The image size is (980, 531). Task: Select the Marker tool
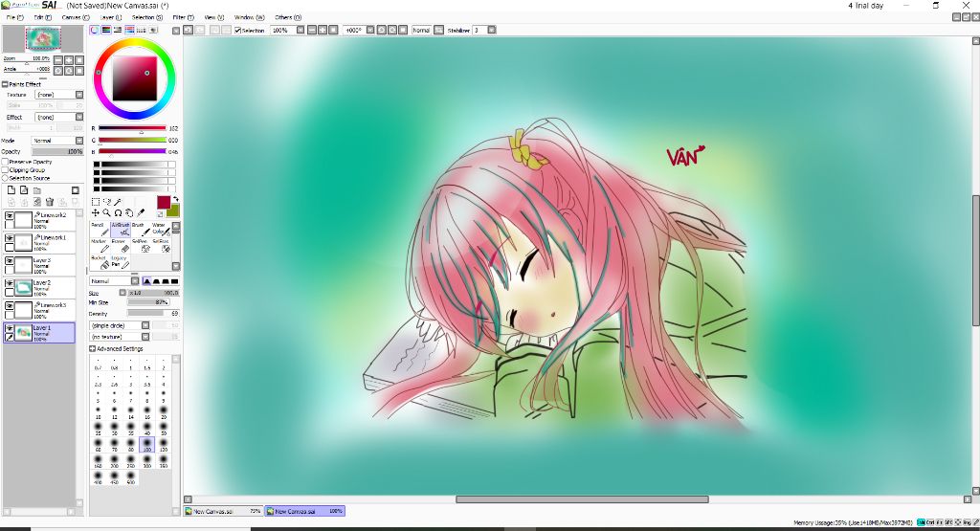coord(99,246)
